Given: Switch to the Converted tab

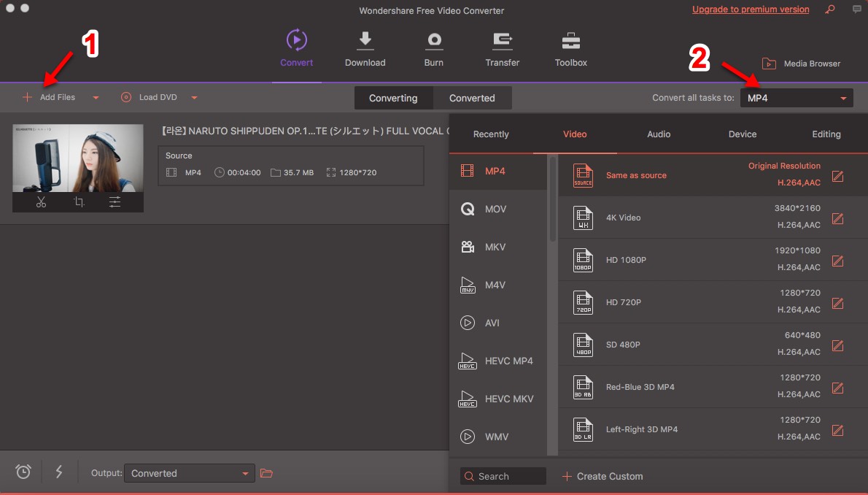Looking at the screenshot, I should pyautogui.click(x=472, y=98).
